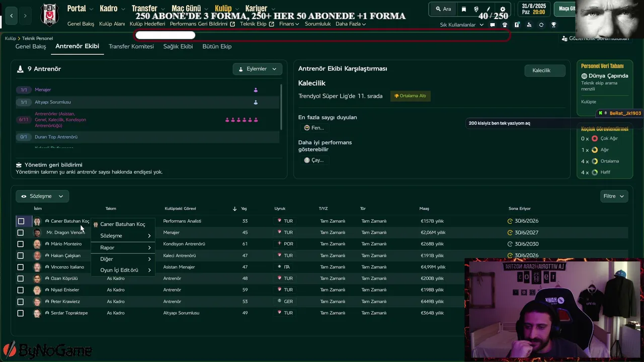Screen dimensions: 644x362
Task: Click the Hafif workload ring icon
Action: [x=595, y=172]
